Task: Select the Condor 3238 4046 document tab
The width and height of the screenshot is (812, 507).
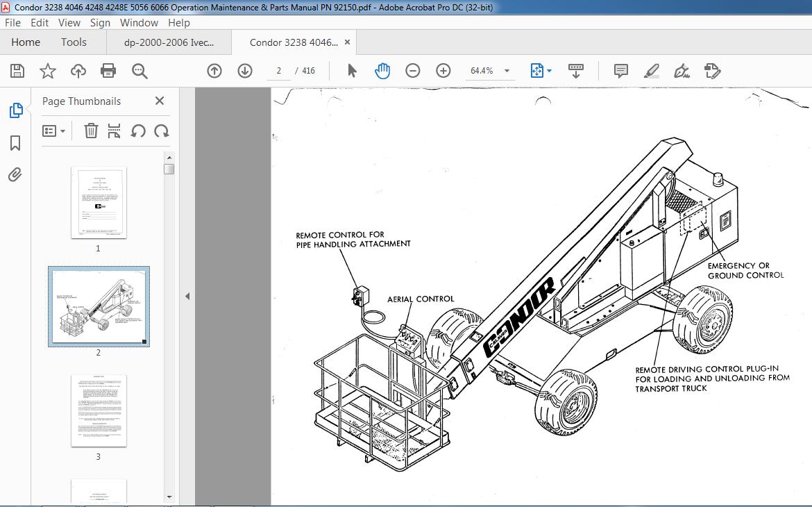Action: pos(294,42)
